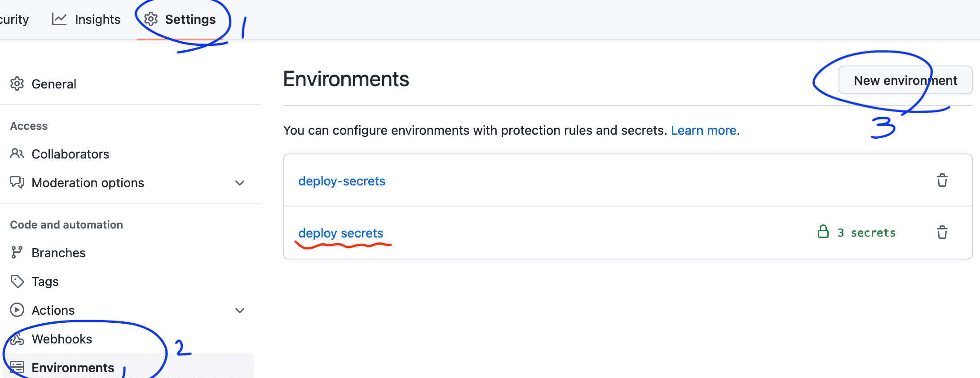980x378 pixels.
Task: Open the Learn more link
Action: (x=703, y=130)
